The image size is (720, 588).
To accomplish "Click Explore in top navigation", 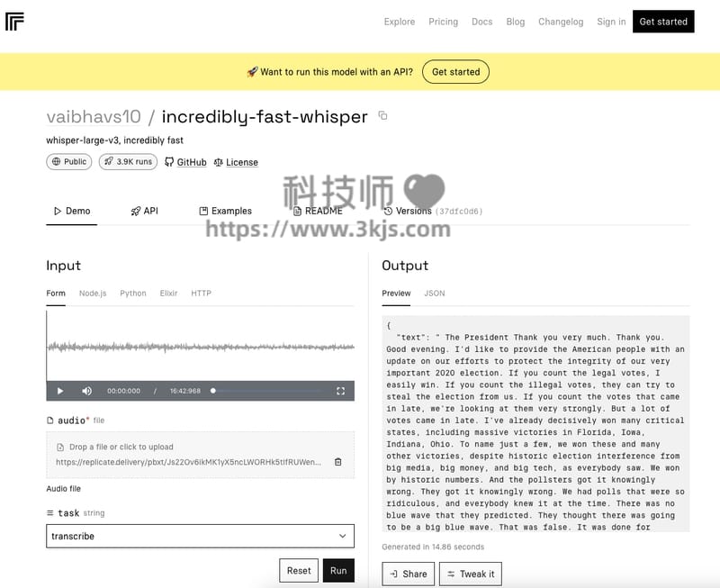I will tap(400, 22).
